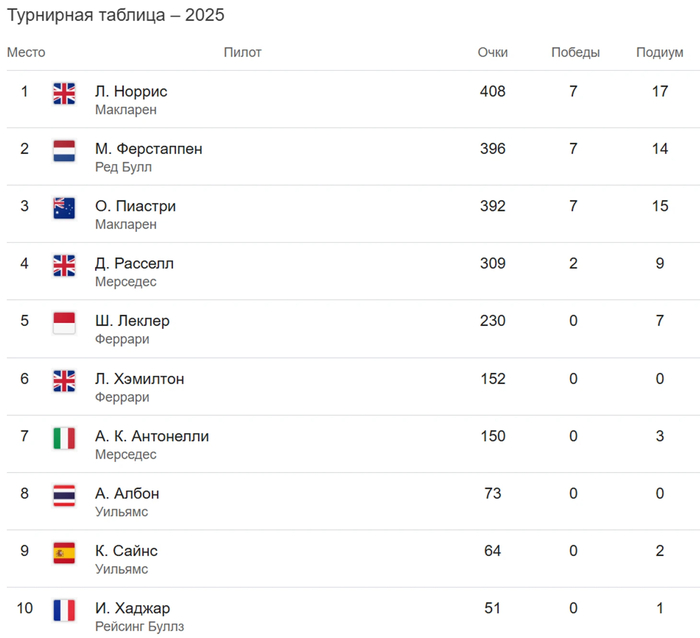Click the British flag beside Д. Расселл

click(64, 266)
